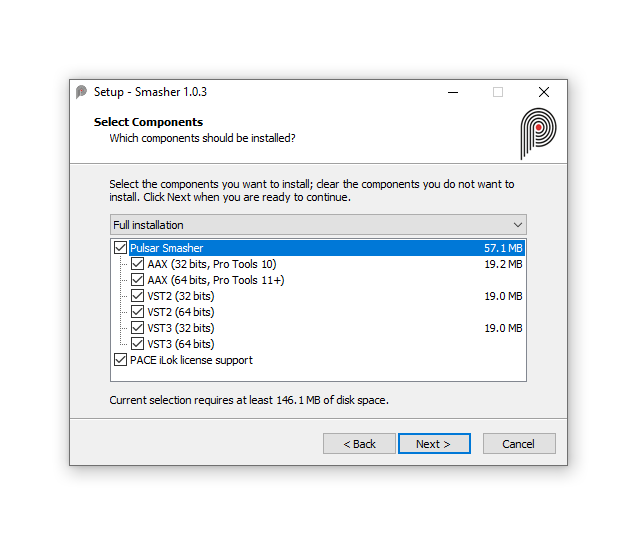Open the Full installation dropdown
Image resolution: width=631 pixels, height=549 pixels.
318,225
